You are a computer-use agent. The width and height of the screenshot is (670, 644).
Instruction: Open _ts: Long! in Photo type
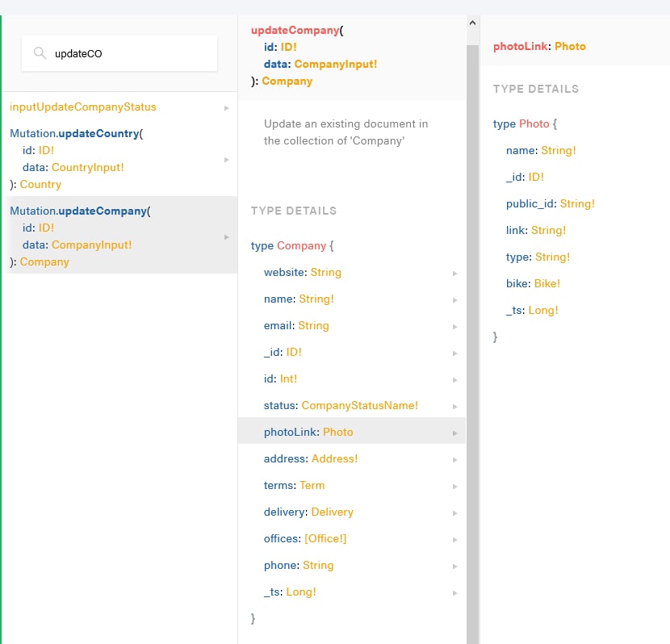pyautogui.click(x=532, y=310)
